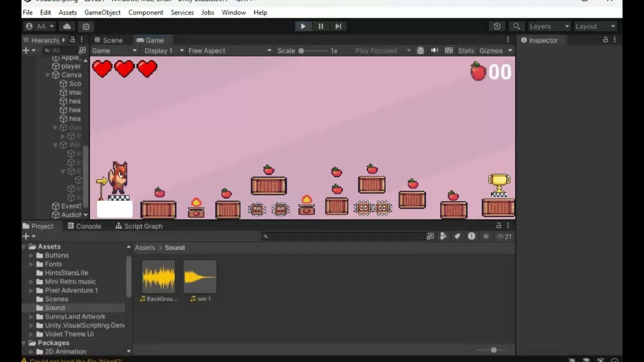Select the Inspector tab
Screen dimensions: 644x362
[539, 40]
